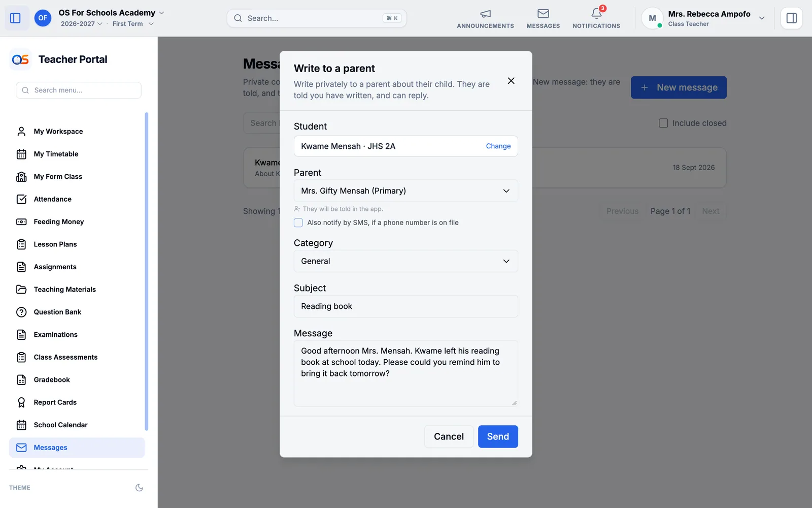Click the Subject field with Reading book

coord(405,306)
